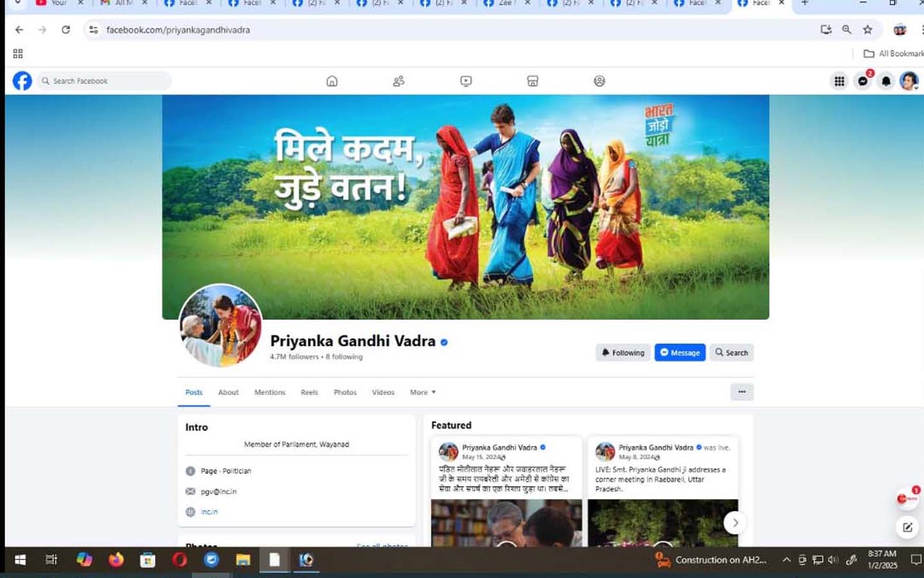Screen dimensions: 924x578
Task: Reload the page with the refresh icon
Action: click(x=65, y=30)
